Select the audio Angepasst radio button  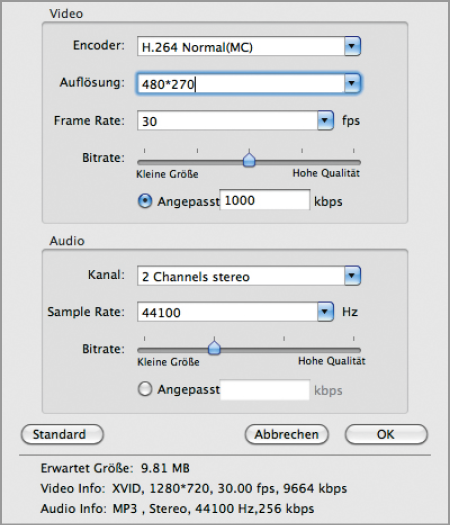(x=145, y=389)
